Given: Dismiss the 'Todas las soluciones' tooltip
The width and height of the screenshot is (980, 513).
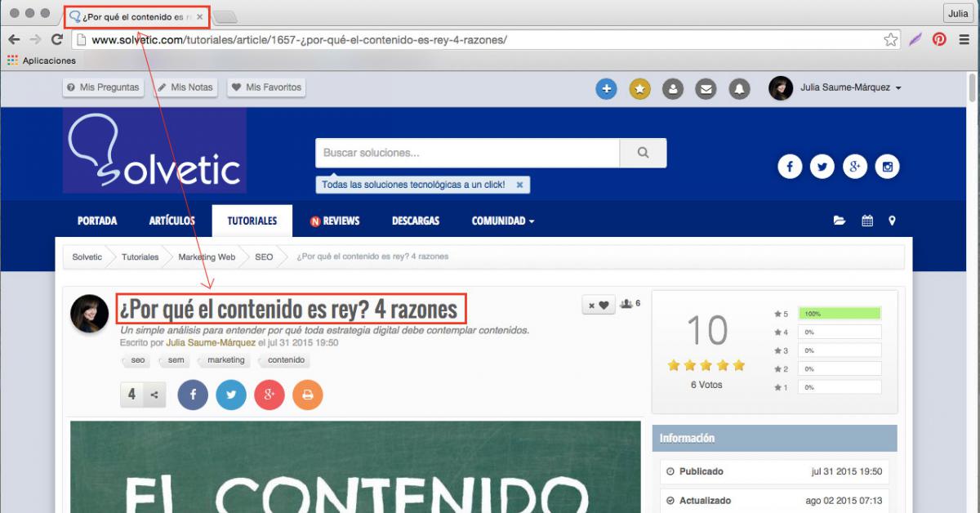Looking at the screenshot, I should click(519, 185).
